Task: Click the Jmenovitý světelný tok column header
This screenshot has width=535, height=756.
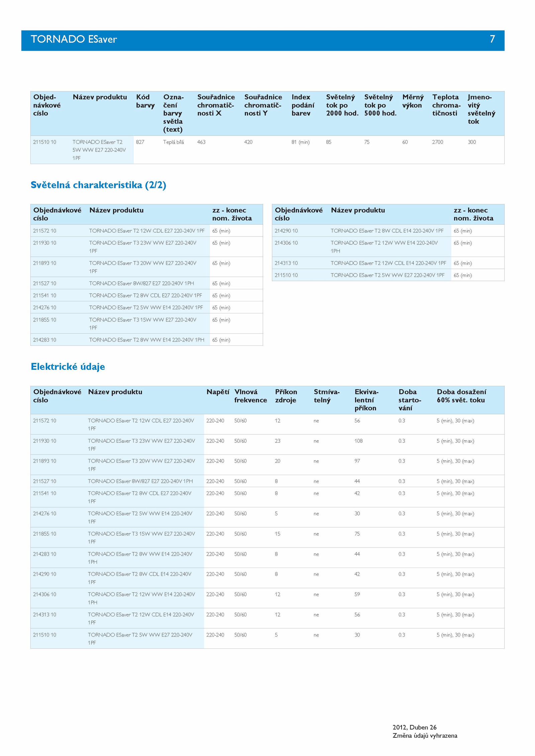Action: pos(481,109)
